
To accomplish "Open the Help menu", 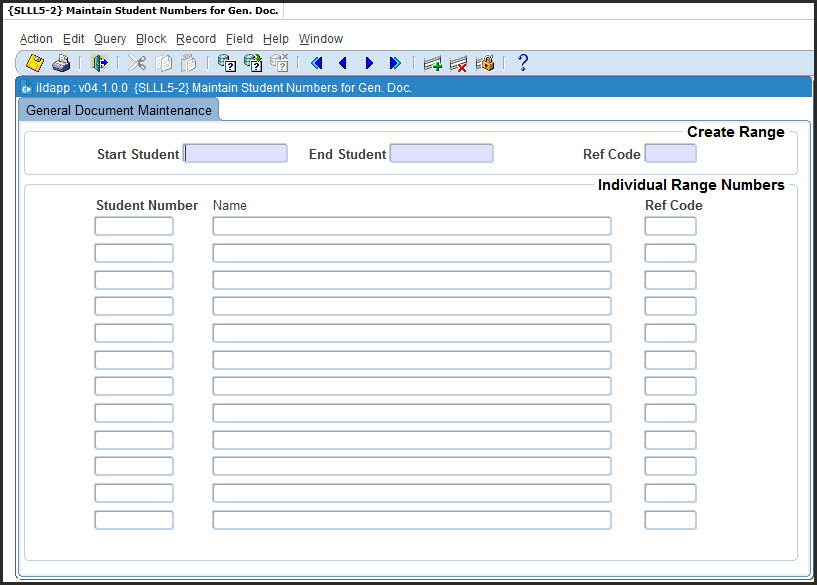I will 276,39.
